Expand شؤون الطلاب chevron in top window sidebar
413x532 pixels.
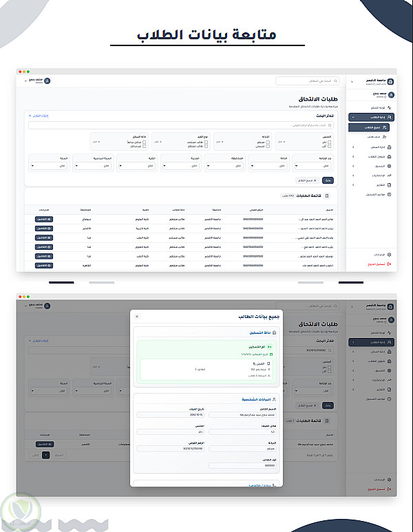[x=353, y=157]
